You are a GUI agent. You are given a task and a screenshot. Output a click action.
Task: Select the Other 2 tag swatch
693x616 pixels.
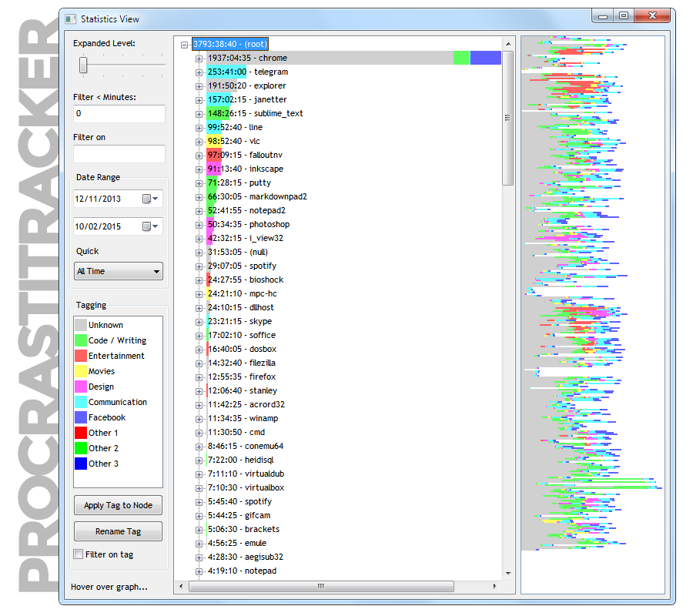81,448
